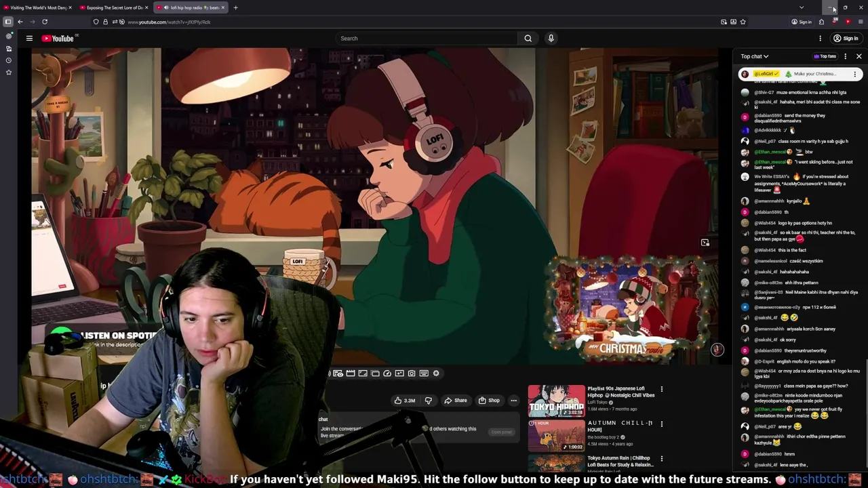Screen dimensions: 868x488
Task: Open the sidebar AI chatbot icon
Action: coord(9,36)
